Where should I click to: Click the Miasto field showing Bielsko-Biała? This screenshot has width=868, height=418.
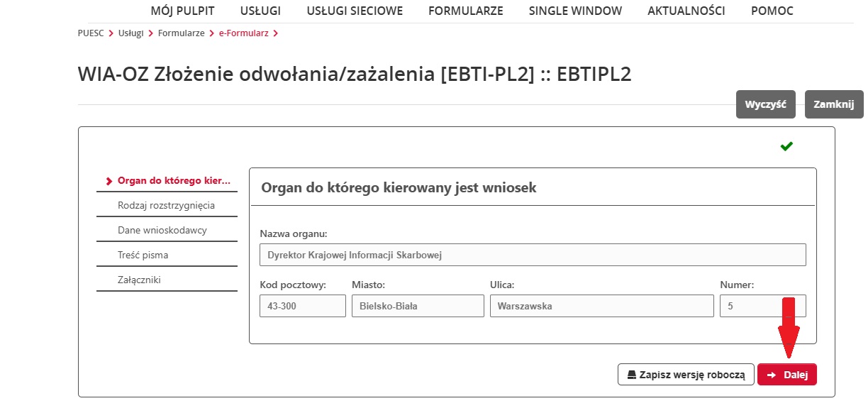[417, 305]
